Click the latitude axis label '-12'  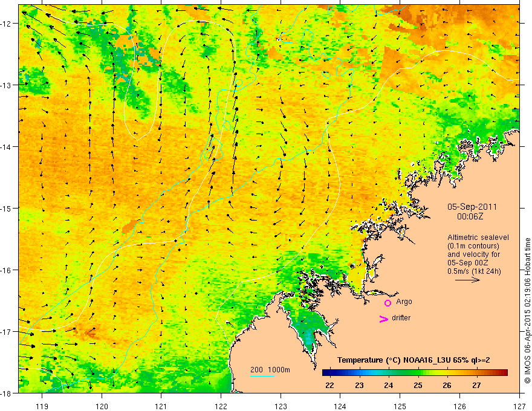click(x=7, y=24)
